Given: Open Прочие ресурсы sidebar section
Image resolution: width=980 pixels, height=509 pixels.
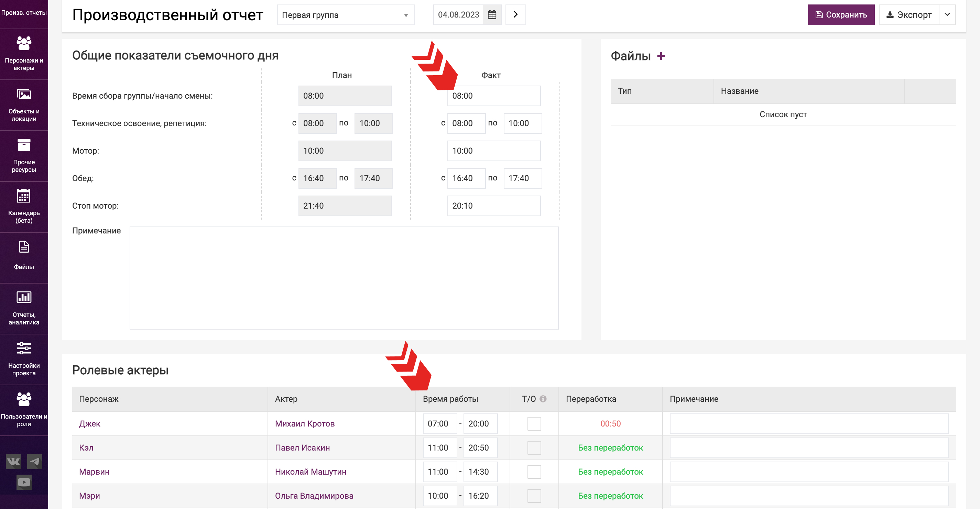Looking at the screenshot, I should pyautogui.click(x=24, y=156).
